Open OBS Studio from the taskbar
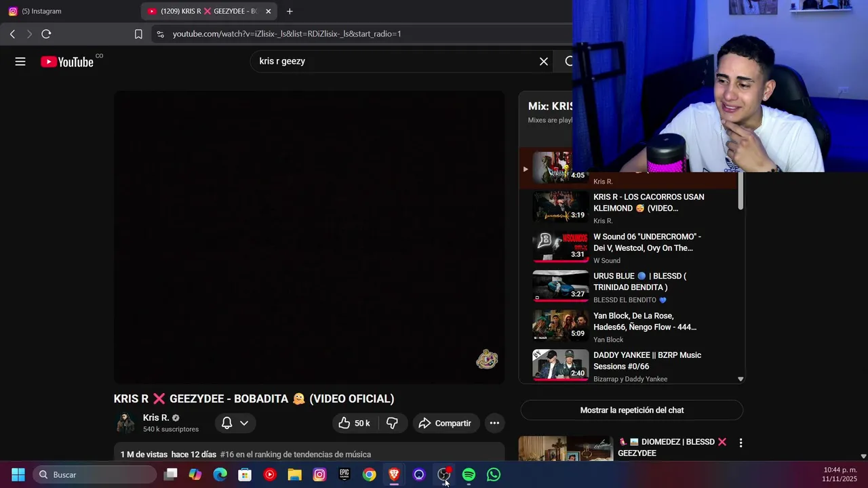Image resolution: width=868 pixels, height=488 pixels. pyautogui.click(x=444, y=474)
